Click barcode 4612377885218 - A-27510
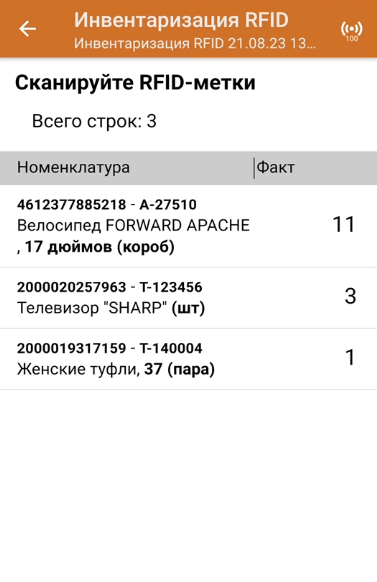 pos(107,205)
